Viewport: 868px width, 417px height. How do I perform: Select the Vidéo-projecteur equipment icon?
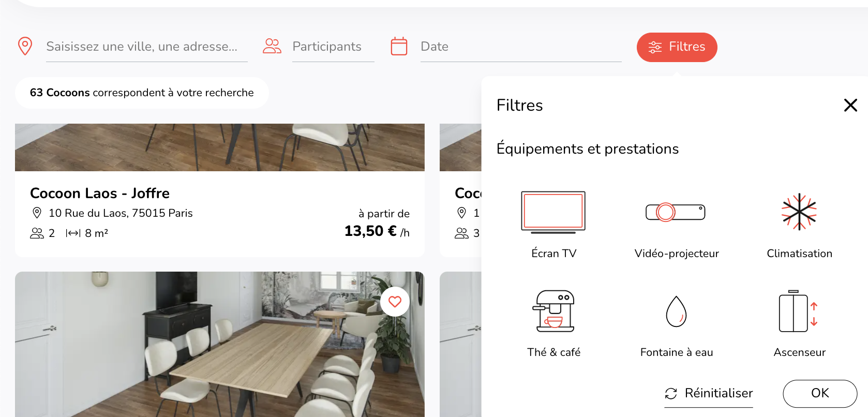pyautogui.click(x=676, y=212)
